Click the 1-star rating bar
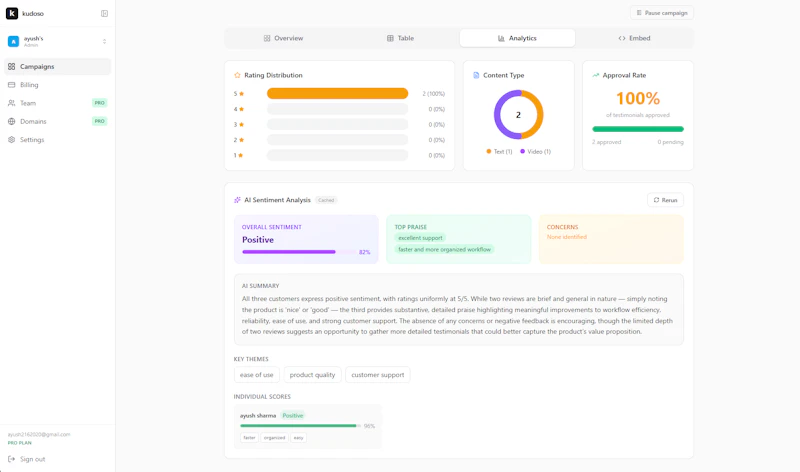The width and height of the screenshot is (800, 472). tap(337, 155)
